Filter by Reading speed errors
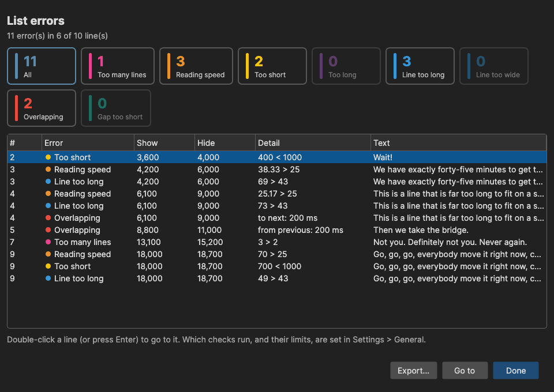 [196, 66]
